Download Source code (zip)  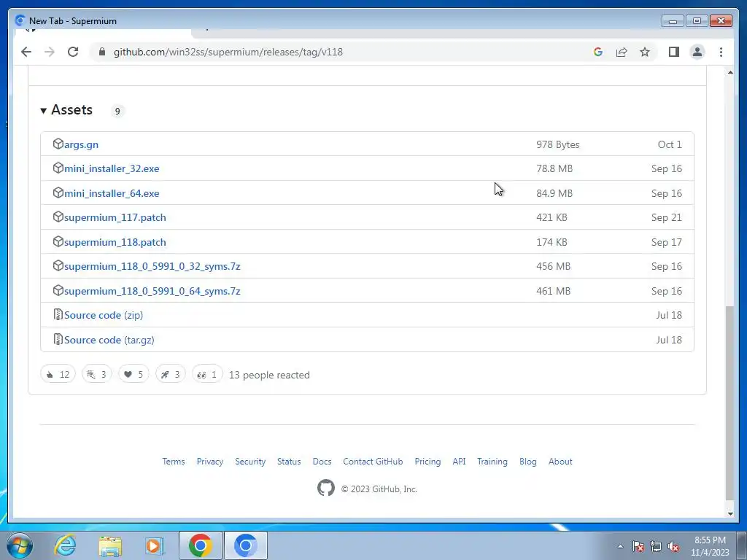click(x=104, y=315)
